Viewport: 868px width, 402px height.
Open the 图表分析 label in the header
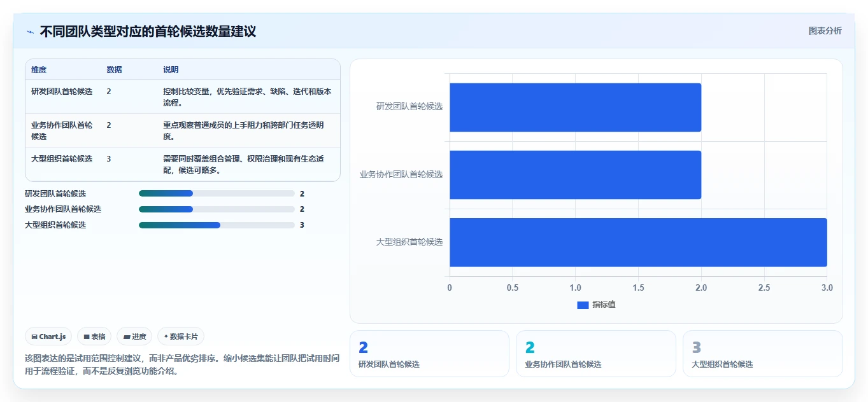tap(825, 31)
